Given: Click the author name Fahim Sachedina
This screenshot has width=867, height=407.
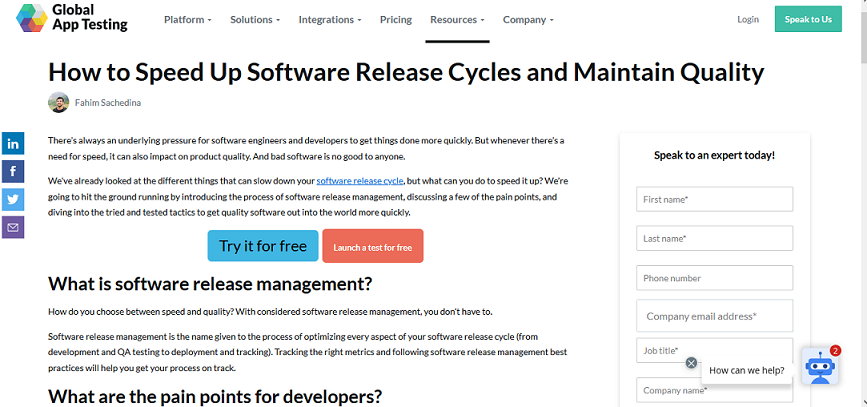Looking at the screenshot, I should click(x=108, y=102).
